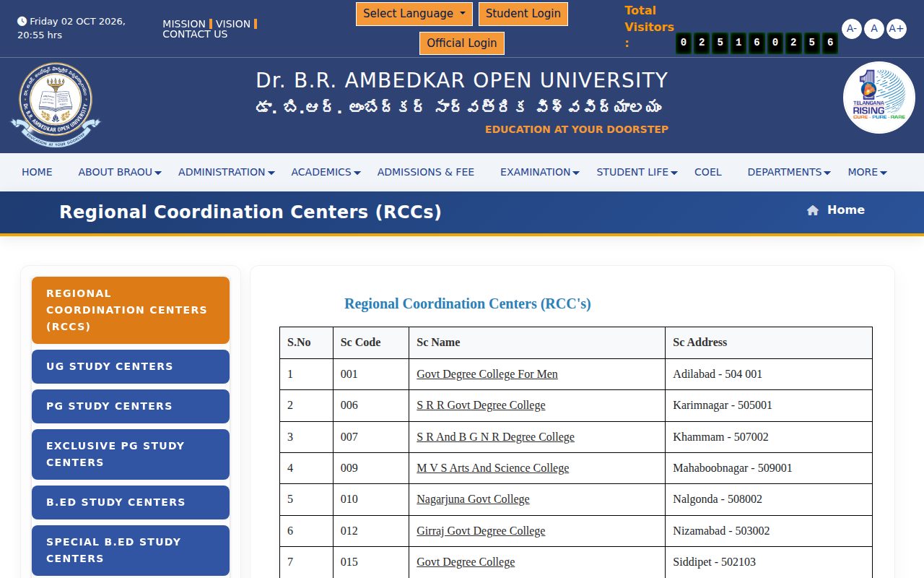Open S R And B G N R Degree College
The image size is (924, 578).
(495, 437)
